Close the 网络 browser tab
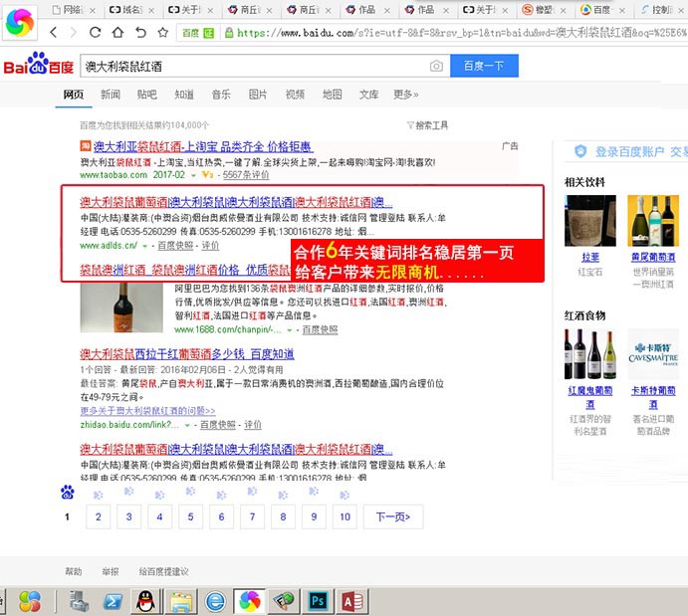 93,11
